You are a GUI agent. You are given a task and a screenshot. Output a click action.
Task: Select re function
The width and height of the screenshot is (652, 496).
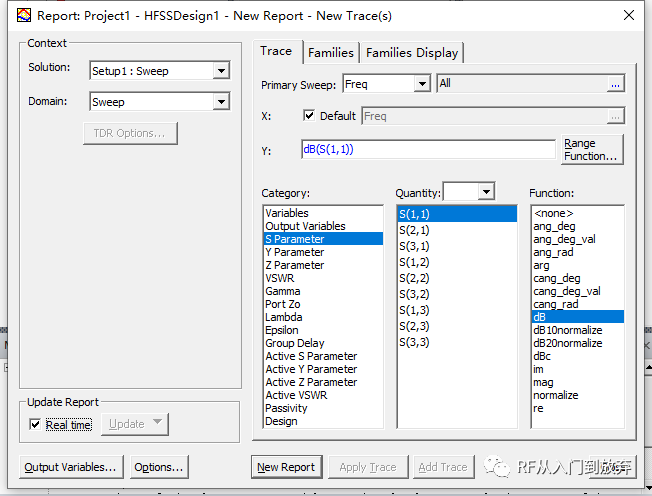click(578, 408)
